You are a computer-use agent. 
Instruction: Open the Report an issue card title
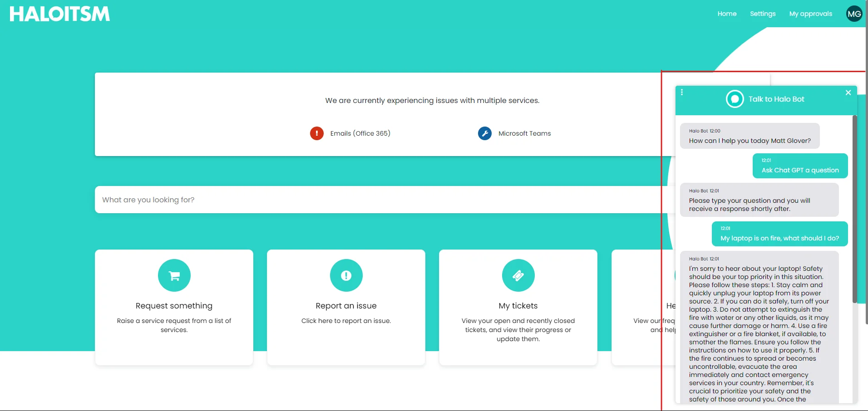[346, 306]
